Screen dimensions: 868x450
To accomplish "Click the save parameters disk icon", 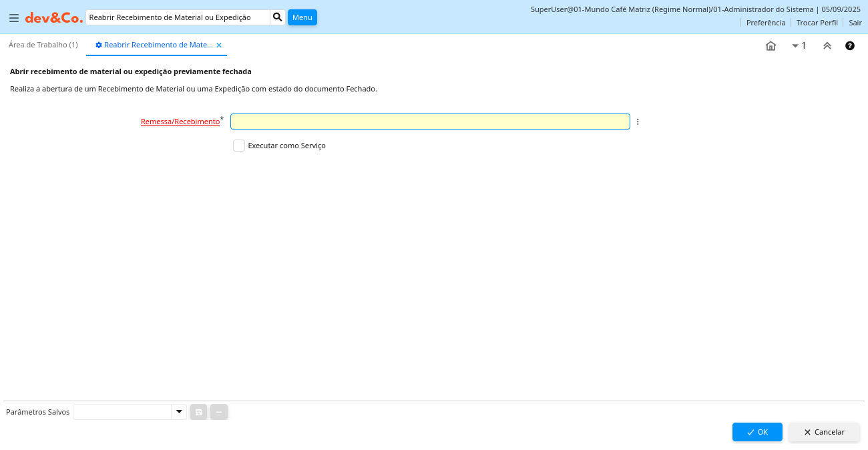I will point(198,412).
